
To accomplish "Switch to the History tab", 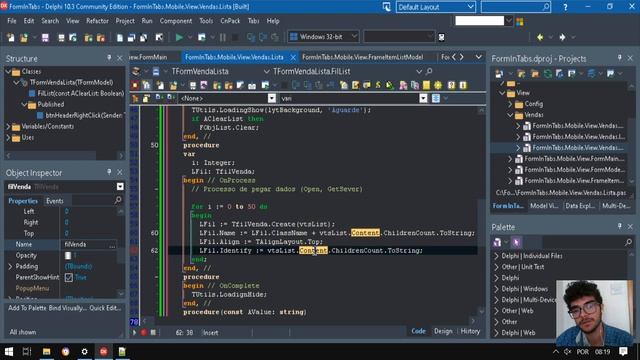I will click(x=470, y=331).
